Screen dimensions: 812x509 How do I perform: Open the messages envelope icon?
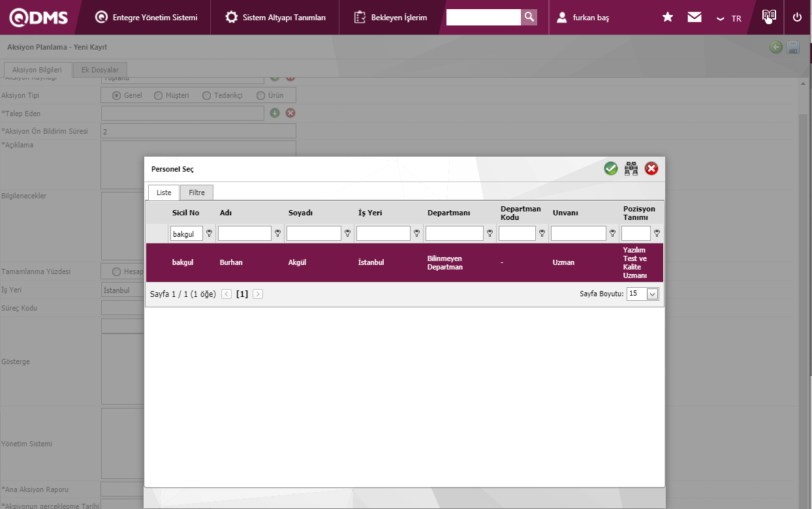(x=695, y=18)
